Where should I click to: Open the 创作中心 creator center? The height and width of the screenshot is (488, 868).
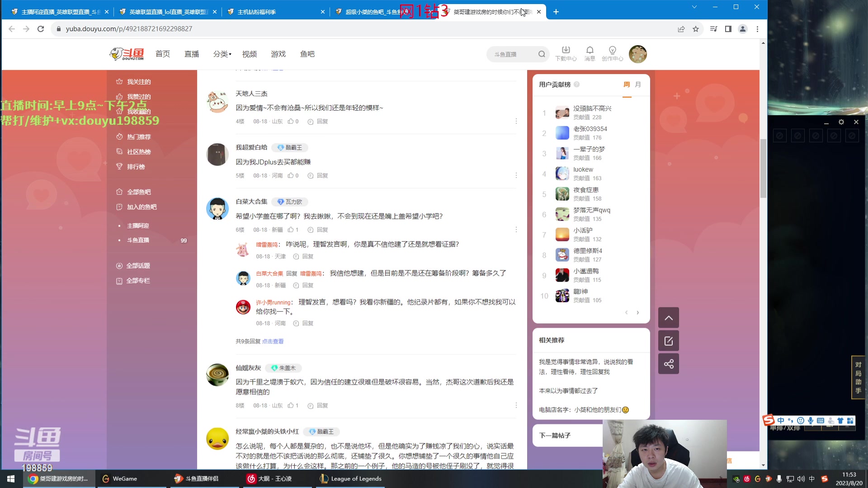click(x=613, y=53)
